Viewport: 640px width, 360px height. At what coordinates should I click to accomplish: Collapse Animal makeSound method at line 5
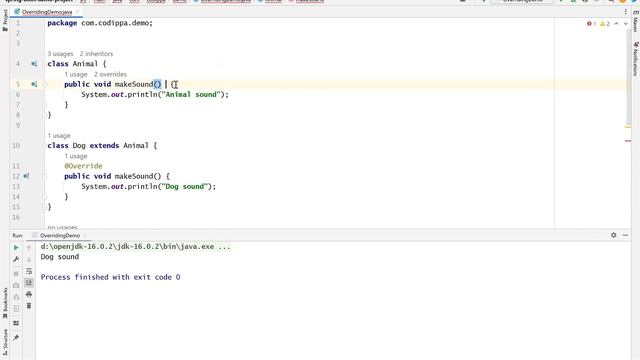click(x=44, y=84)
